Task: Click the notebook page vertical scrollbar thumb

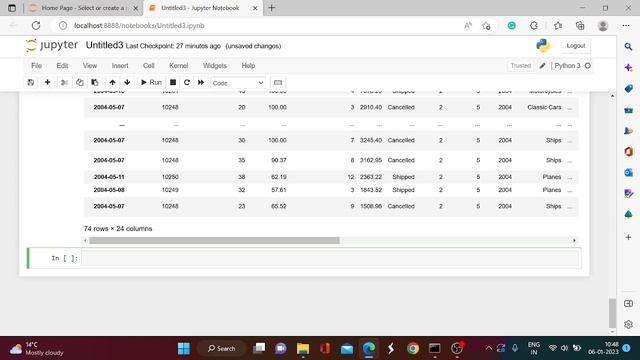Action: click(612, 313)
